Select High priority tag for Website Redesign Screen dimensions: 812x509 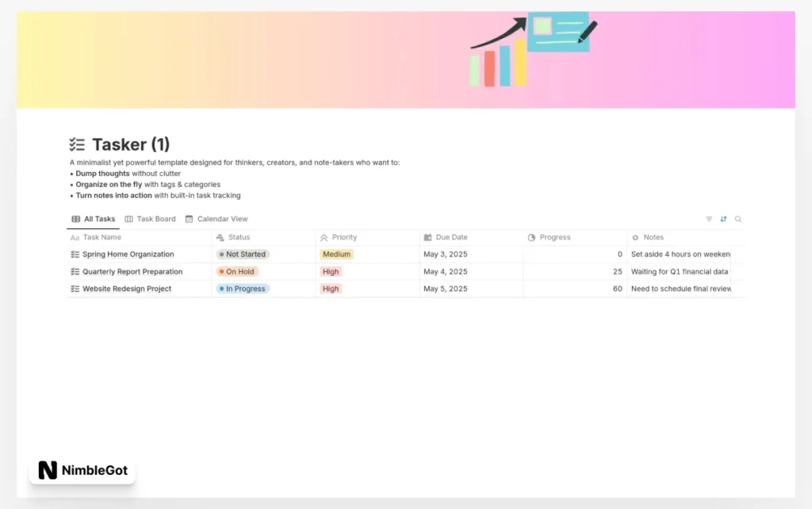pos(331,289)
